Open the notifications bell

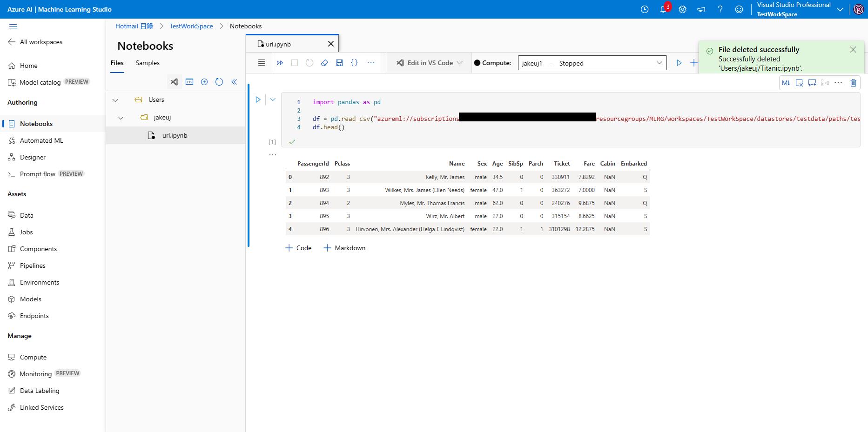663,9
